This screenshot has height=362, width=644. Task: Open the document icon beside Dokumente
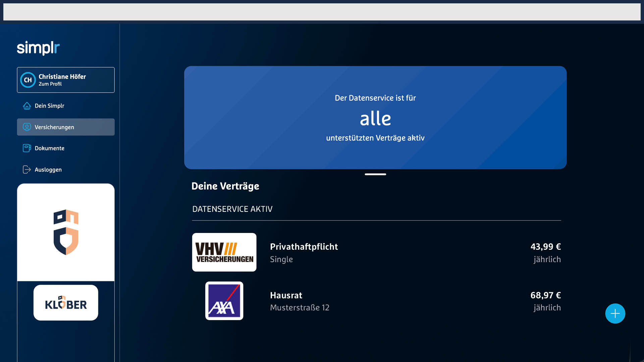coord(26,148)
